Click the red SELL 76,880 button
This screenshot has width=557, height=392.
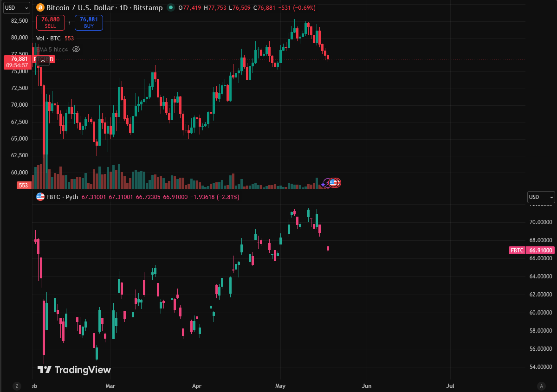point(50,23)
